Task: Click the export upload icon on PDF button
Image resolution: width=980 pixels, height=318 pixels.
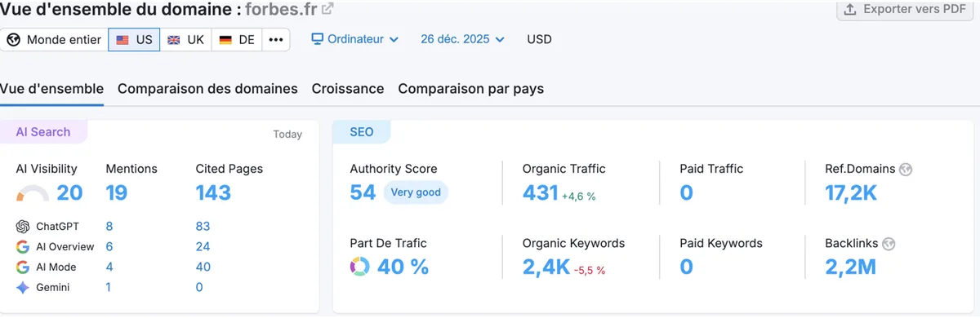Action: (x=850, y=9)
